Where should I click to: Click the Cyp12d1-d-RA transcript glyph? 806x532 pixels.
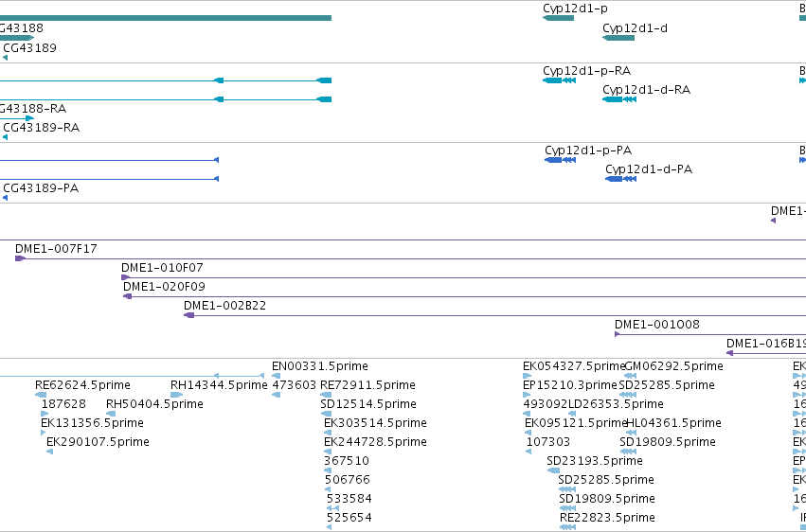click(x=619, y=99)
